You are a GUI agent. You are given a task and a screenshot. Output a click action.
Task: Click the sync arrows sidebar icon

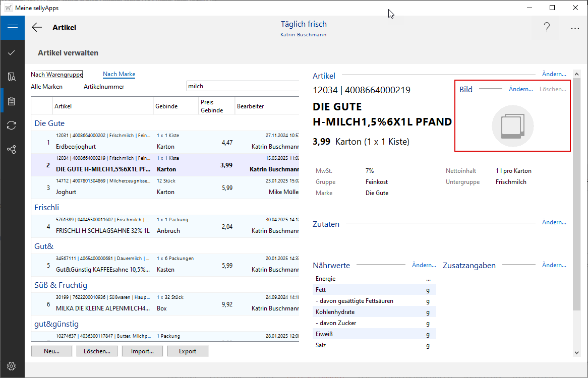click(12, 125)
